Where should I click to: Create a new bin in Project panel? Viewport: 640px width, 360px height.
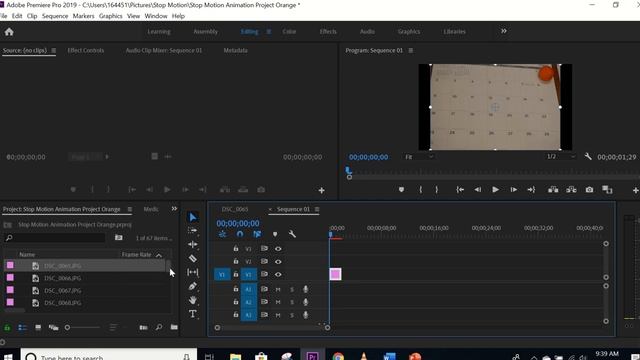pos(174,327)
